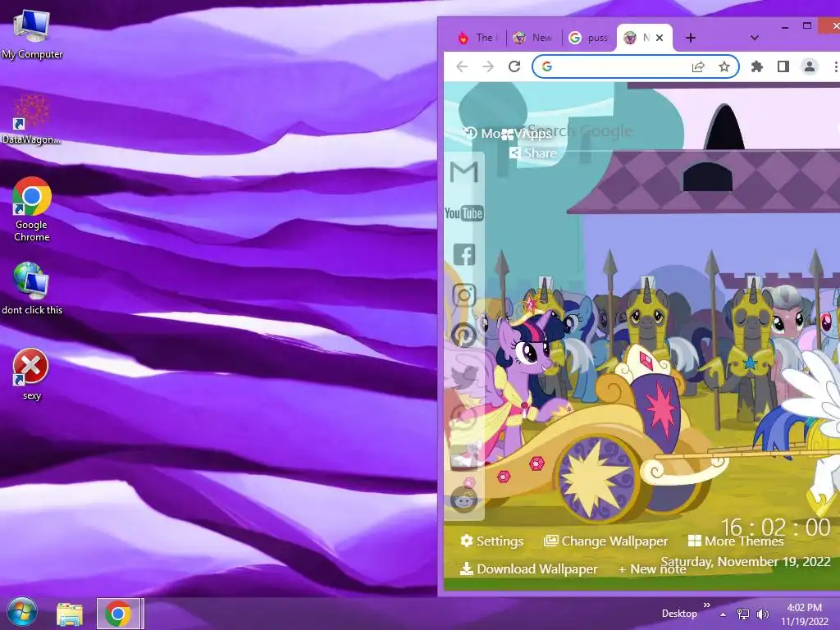This screenshot has height=630, width=840.
Task: Select the "sexy" desktop shortcut
Action: (x=31, y=374)
